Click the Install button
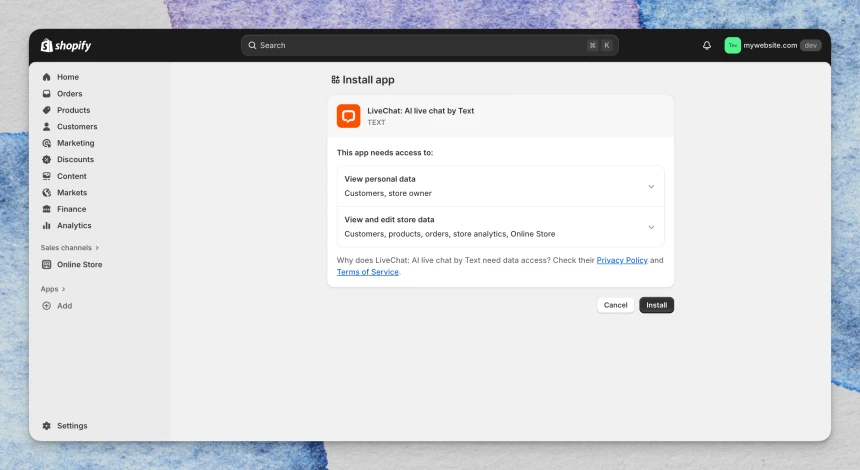Image resolution: width=860 pixels, height=470 pixels. 657,305
